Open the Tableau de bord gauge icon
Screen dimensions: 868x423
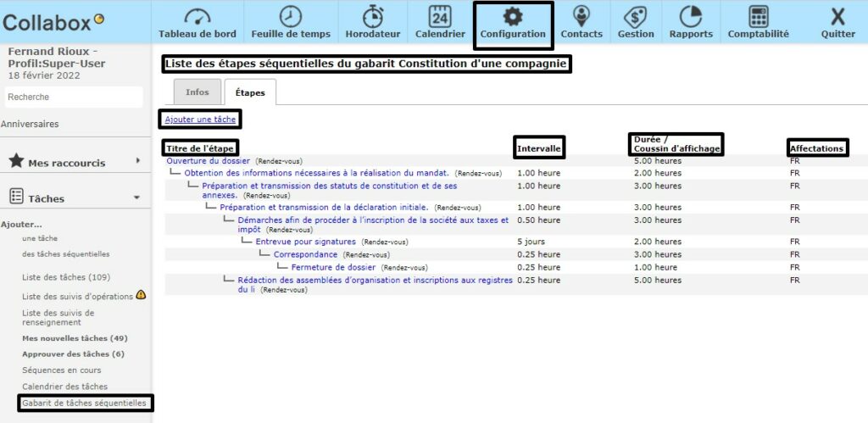[197, 16]
